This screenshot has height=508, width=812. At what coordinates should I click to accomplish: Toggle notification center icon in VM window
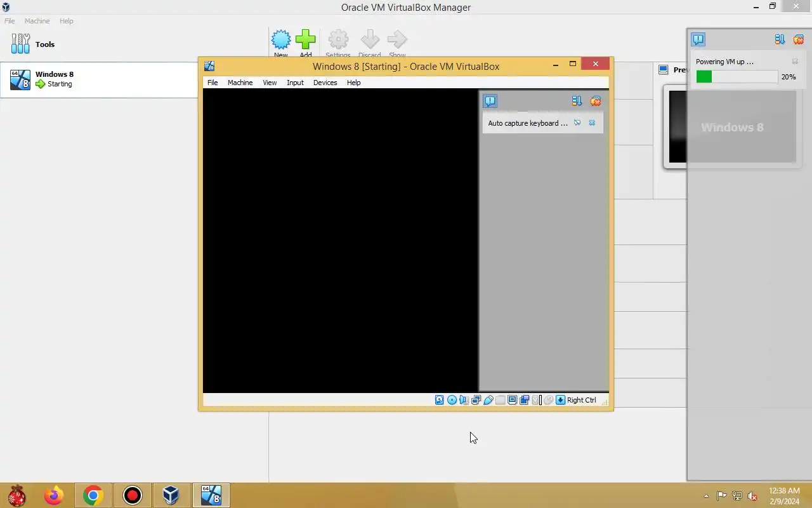(x=490, y=101)
